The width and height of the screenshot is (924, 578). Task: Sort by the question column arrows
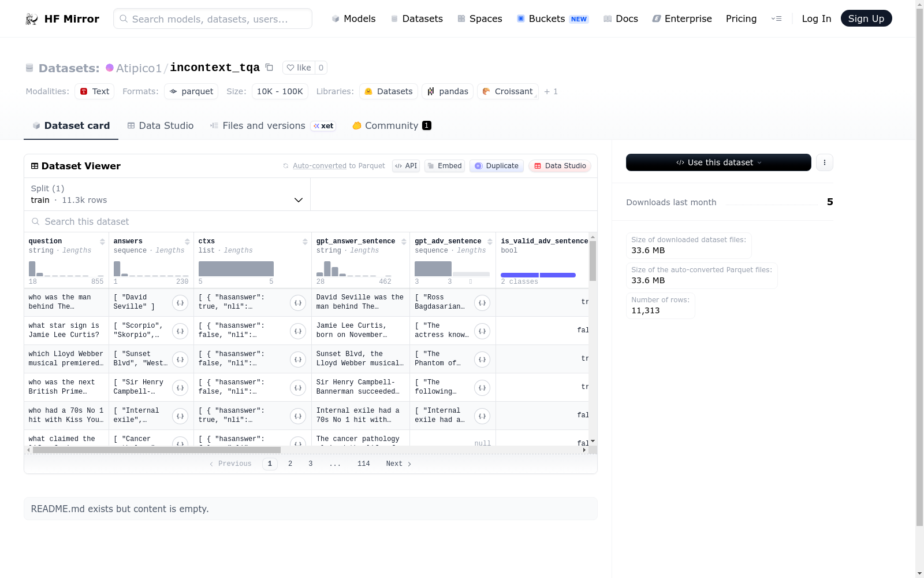pyautogui.click(x=102, y=242)
